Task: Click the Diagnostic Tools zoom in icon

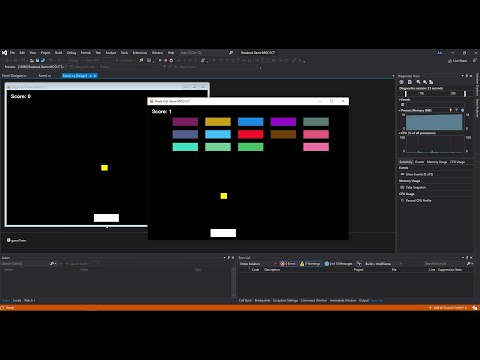Action: coord(419,82)
